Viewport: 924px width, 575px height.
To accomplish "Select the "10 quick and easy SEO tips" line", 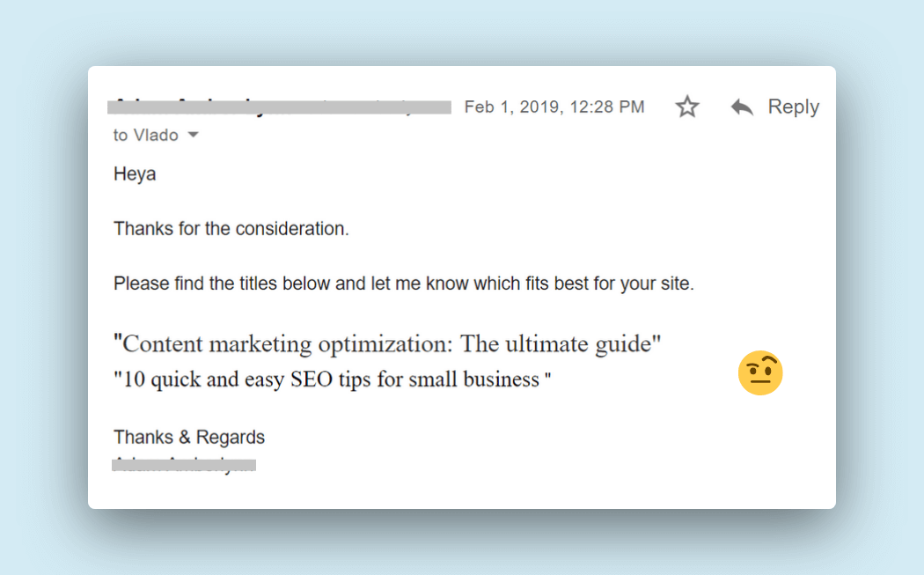I will (333, 380).
